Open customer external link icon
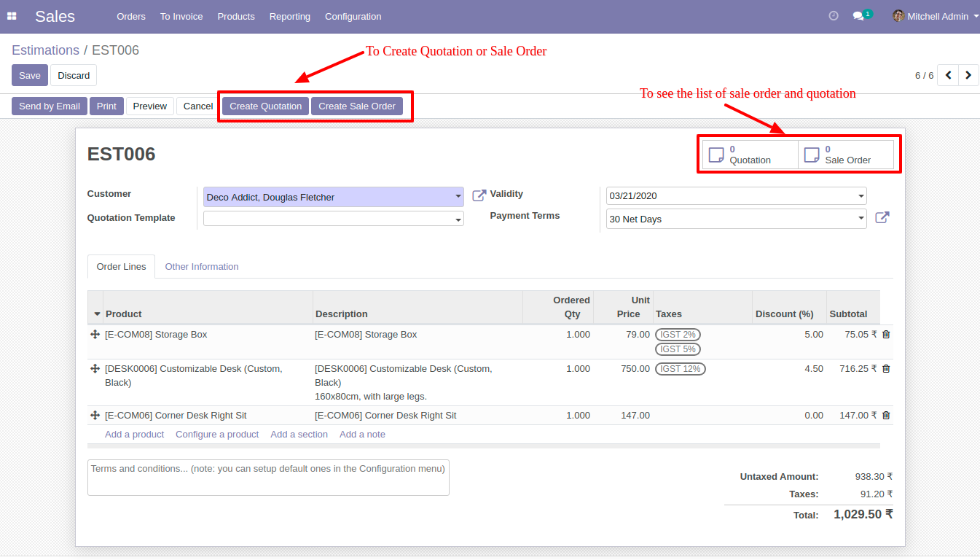Screen dimensions: 980x560 coord(479,195)
